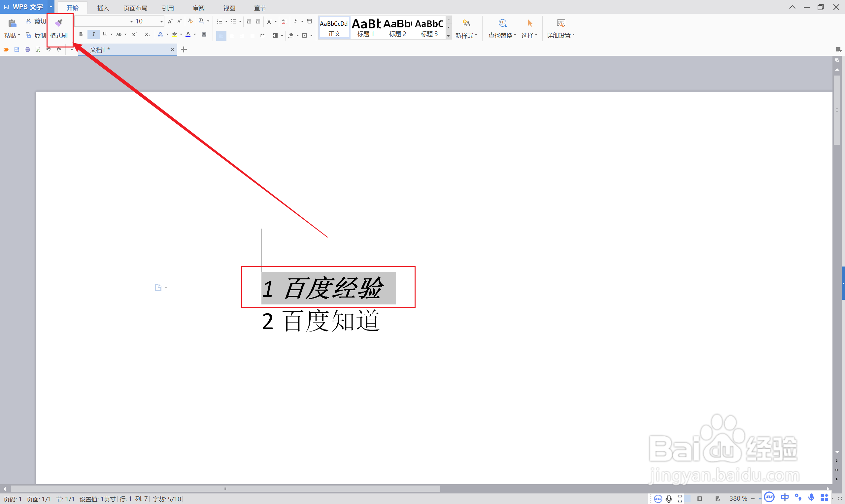Click the bulleted list icon
This screenshot has height=504, width=845.
[220, 21]
